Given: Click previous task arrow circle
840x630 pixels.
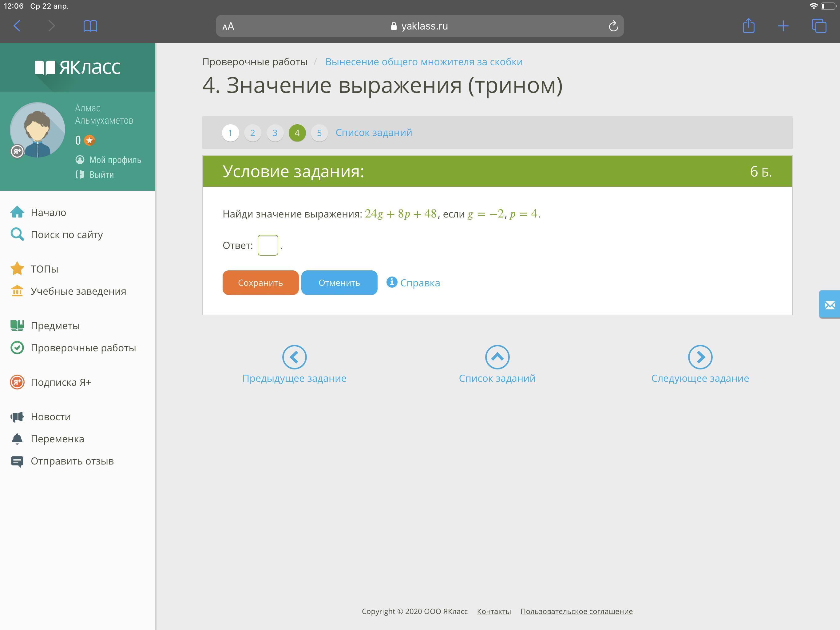Looking at the screenshot, I should [294, 357].
